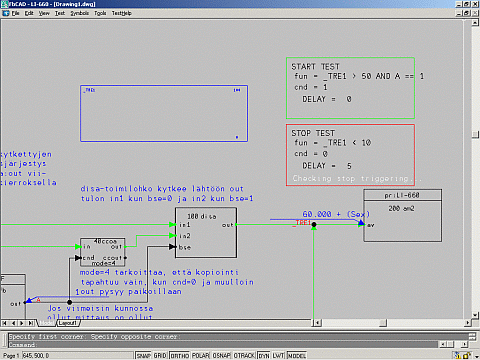Toggle GRID display in status bar
The height and width of the screenshot is (360, 480).
pos(160,356)
